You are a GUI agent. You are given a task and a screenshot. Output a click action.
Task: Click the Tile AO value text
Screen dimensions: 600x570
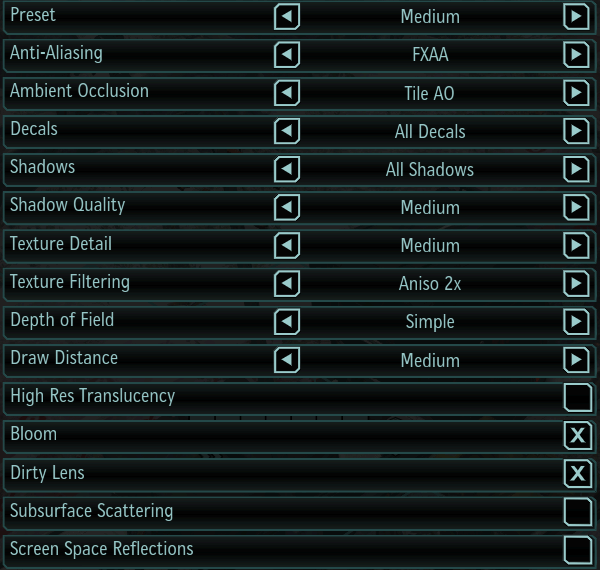click(x=430, y=94)
